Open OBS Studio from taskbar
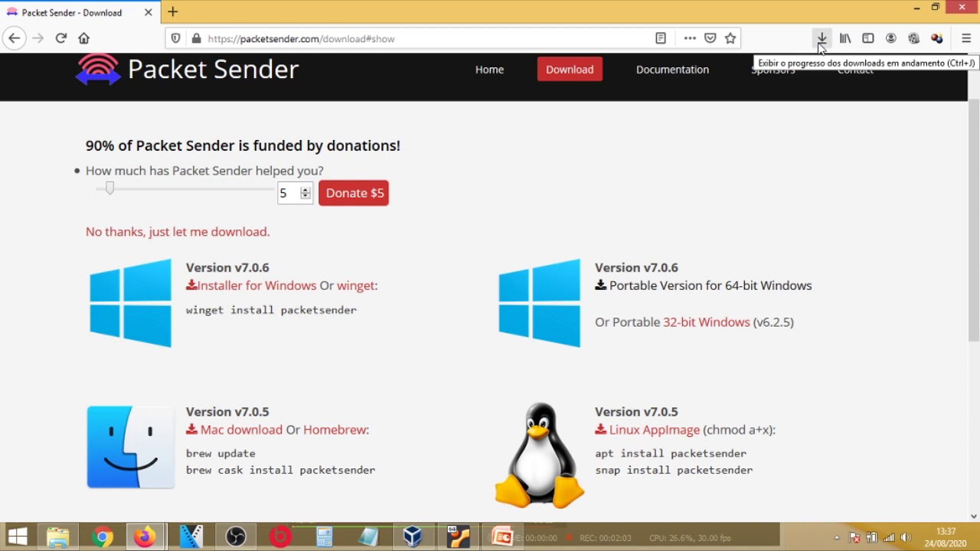This screenshot has height=551, width=980. coord(236,537)
